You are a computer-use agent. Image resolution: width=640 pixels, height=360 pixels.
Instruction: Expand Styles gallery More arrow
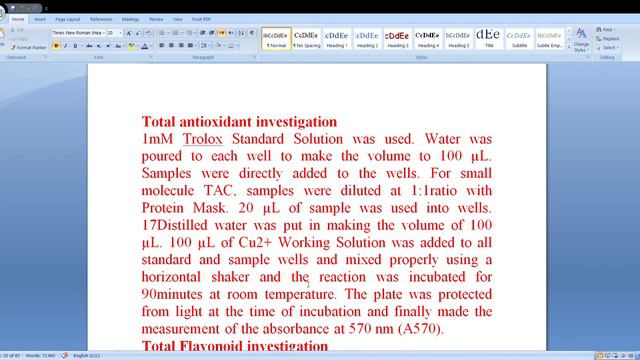(569, 47)
